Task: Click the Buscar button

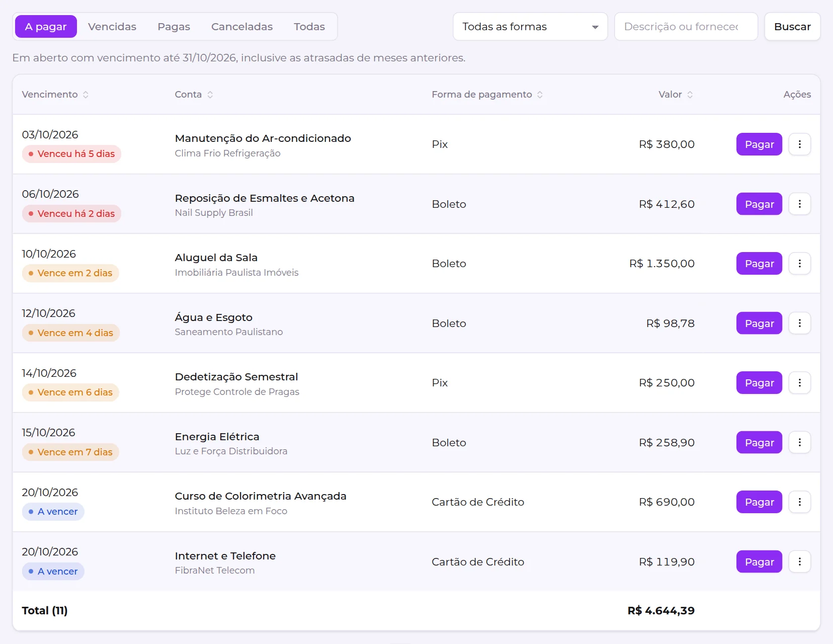Action: (x=792, y=27)
